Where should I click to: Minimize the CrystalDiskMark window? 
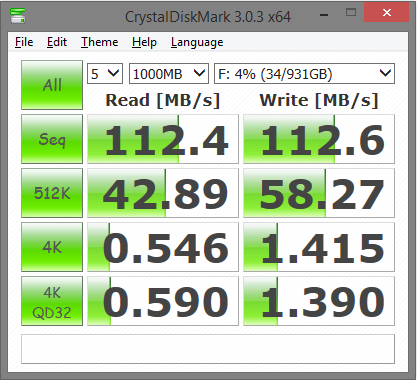[x=324, y=14]
